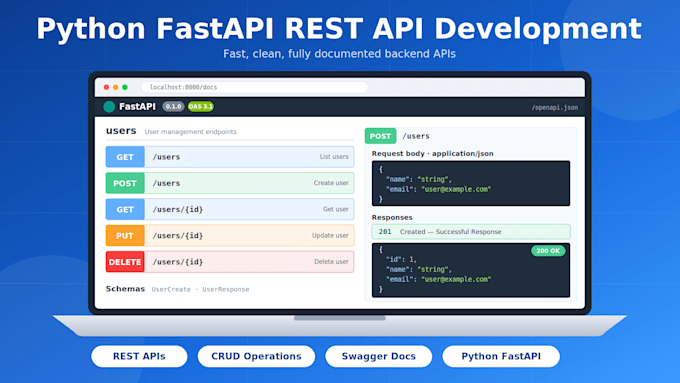This screenshot has width=680, height=383.
Task: Expand the PUT /users/{id} Update user endpoint
Action: click(x=230, y=236)
